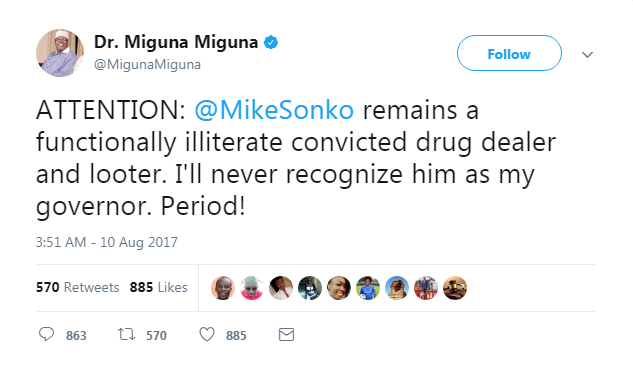This screenshot has width=633, height=372.
Task: Click the liker avatar with the gavel
Action: (455, 288)
